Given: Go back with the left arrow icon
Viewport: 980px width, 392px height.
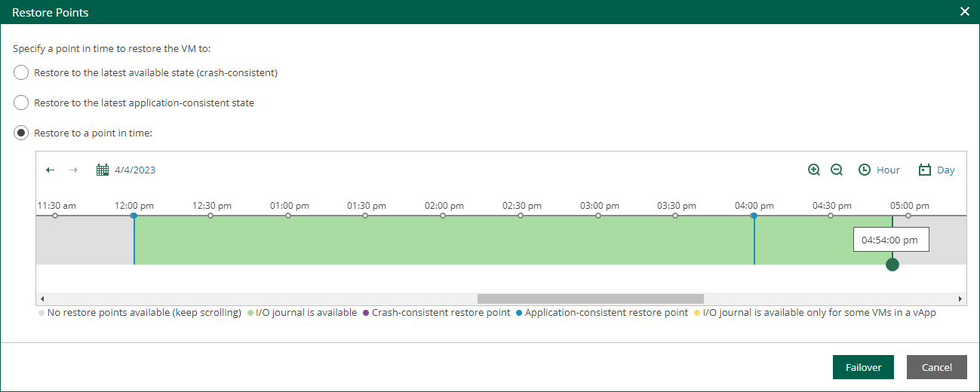Looking at the screenshot, I should click(51, 170).
